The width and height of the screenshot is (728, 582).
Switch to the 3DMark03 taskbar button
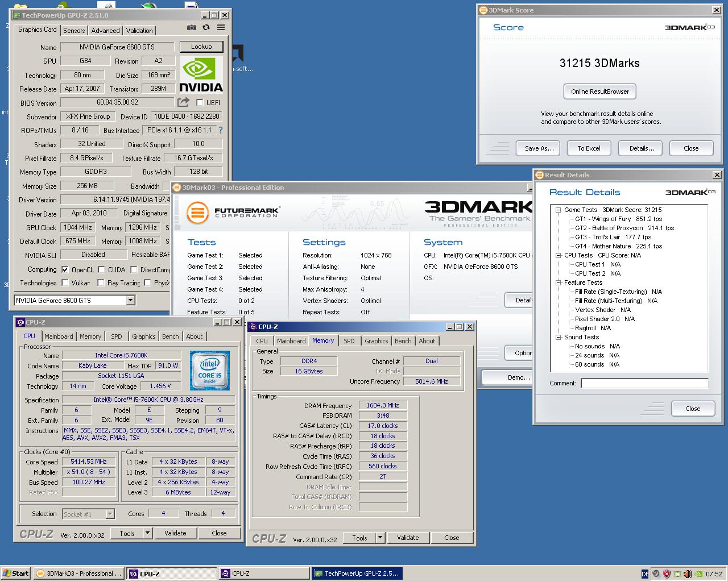pyautogui.click(x=78, y=573)
